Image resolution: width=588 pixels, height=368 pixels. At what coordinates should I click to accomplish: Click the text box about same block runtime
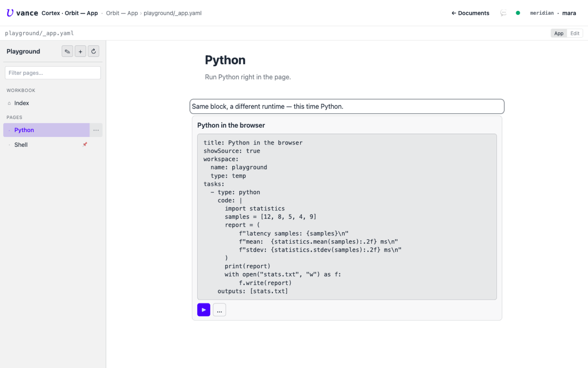[347, 106]
